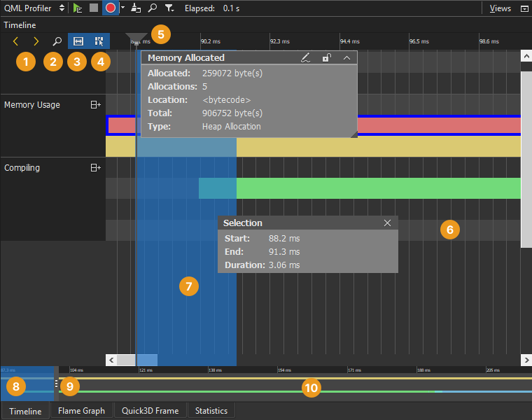Jump to the next event with the right arrow
The height and width of the screenshot is (420, 532).
pos(36,41)
